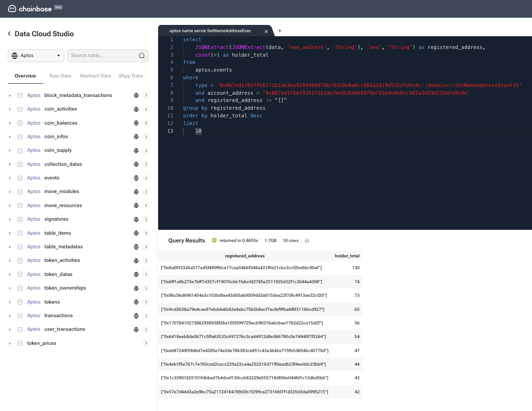Select the aptos name service query tab
Image resolution: width=532 pixels, height=411 pixels.
[x=210, y=31]
